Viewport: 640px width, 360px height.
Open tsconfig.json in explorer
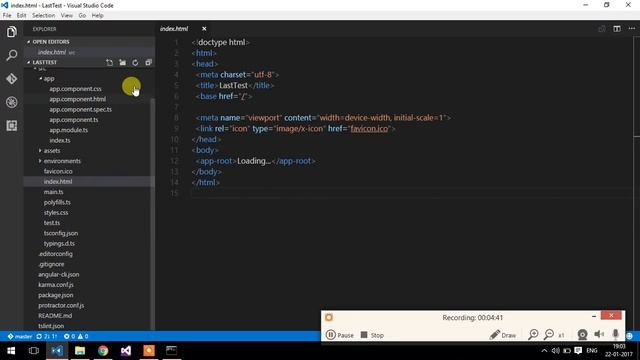click(61, 233)
